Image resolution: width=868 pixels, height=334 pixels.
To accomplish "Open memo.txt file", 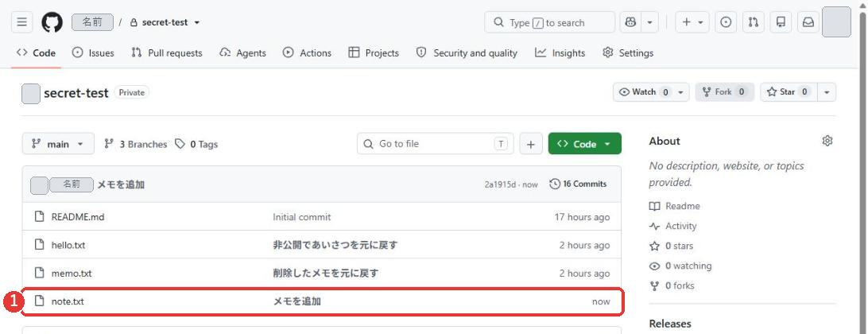I will [x=72, y=273].
